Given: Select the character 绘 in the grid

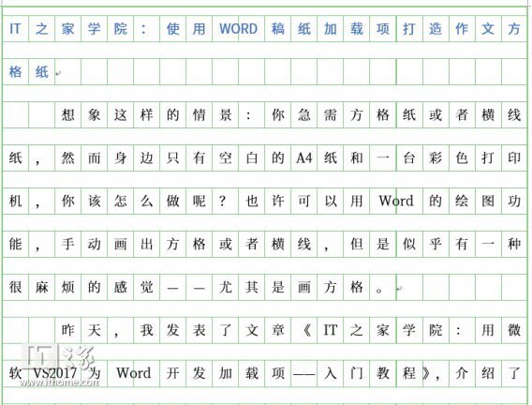Looking at the screenshot, I should tap(462, 201).
